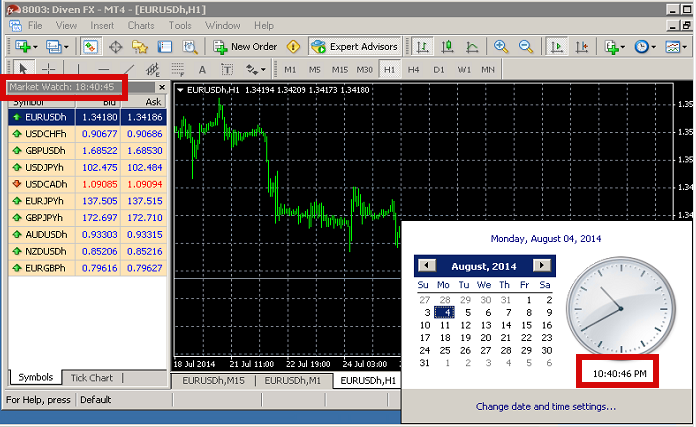Toggle the Data Window crosshair icon
696x427 pixels.
coord(116,47)
